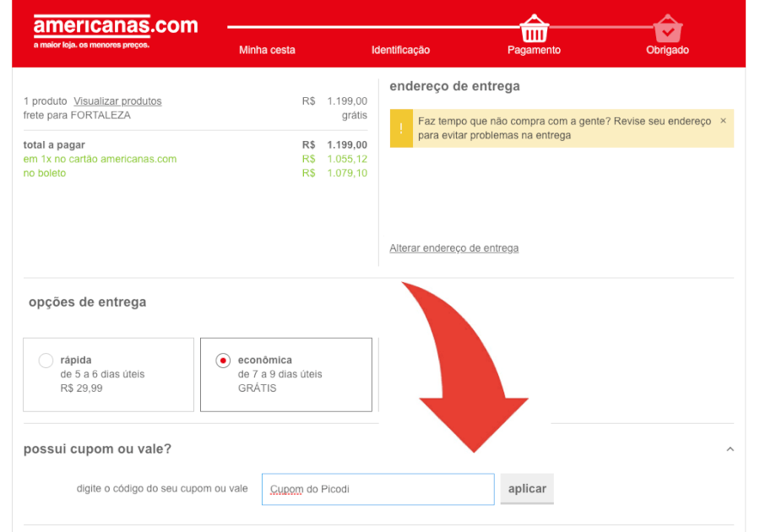Click the yellow warning exclamation icon
This screenshot has height=532, width=760.
[x=401, y=128]
